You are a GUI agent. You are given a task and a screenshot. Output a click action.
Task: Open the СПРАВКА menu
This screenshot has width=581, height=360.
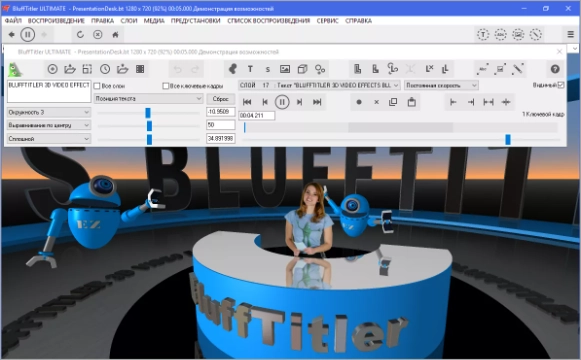pyautogui.click(x=358, y=21)
